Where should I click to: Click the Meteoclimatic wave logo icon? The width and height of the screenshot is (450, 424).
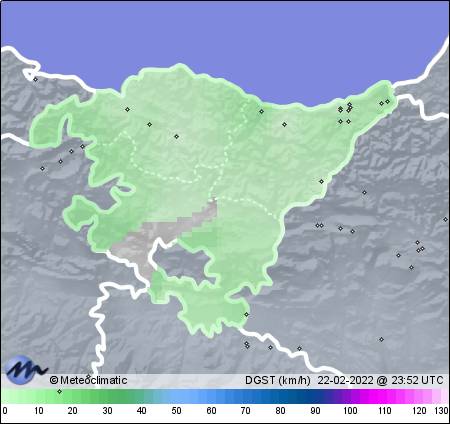point(26,369)
